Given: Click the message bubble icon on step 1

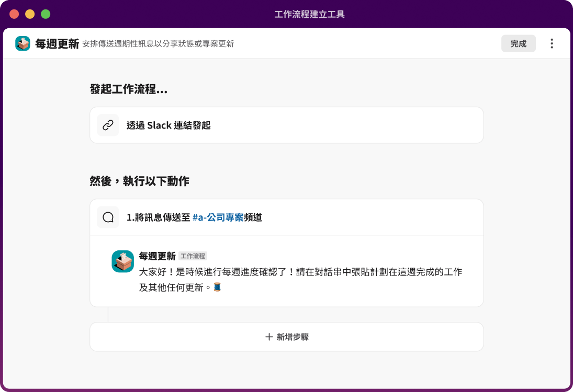Looking at the screenshot, I should point(108,217).
